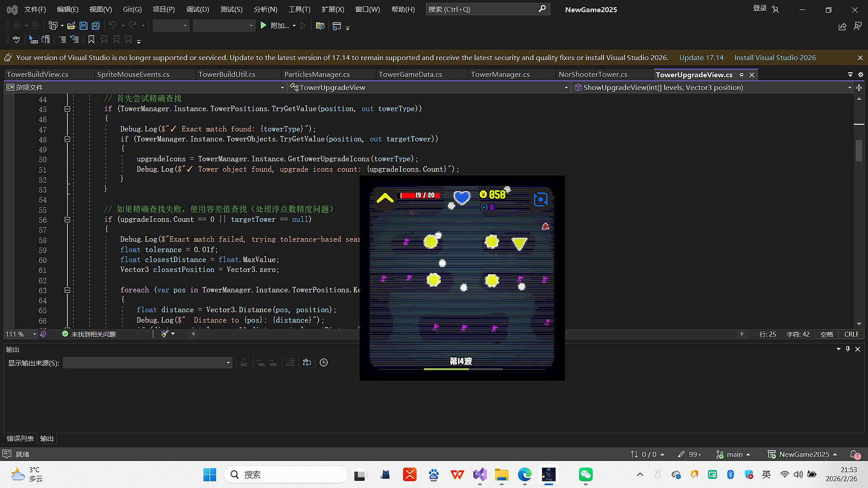This screenshot has height=488, width=868.
Task: Click the Update 17.14 link
Action: pos(701,58)
